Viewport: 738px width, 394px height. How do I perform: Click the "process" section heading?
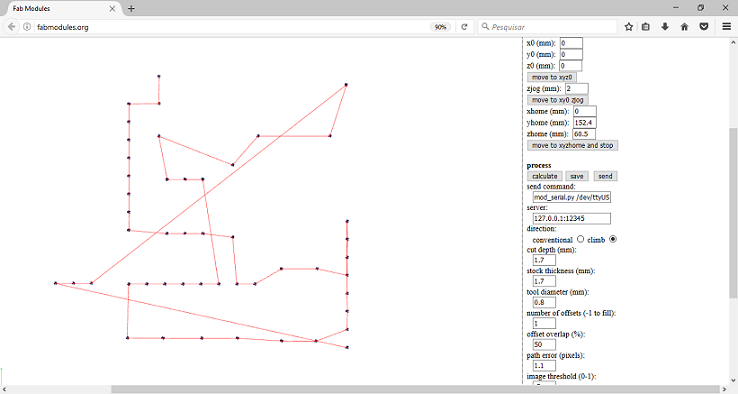coord(539,165)
